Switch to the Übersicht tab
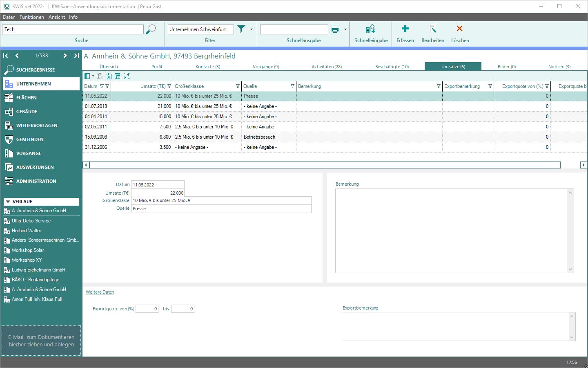Viewport: 588px width, 368px height. click(109, 67)
